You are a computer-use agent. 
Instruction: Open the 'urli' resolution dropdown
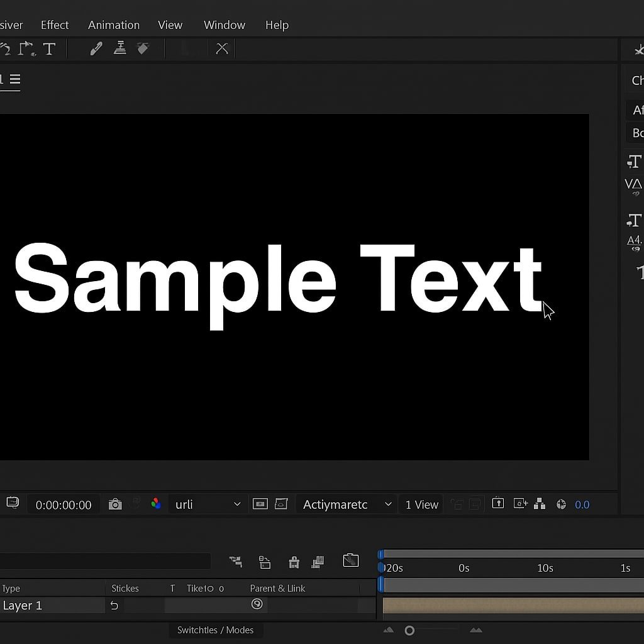coord(206,504)
